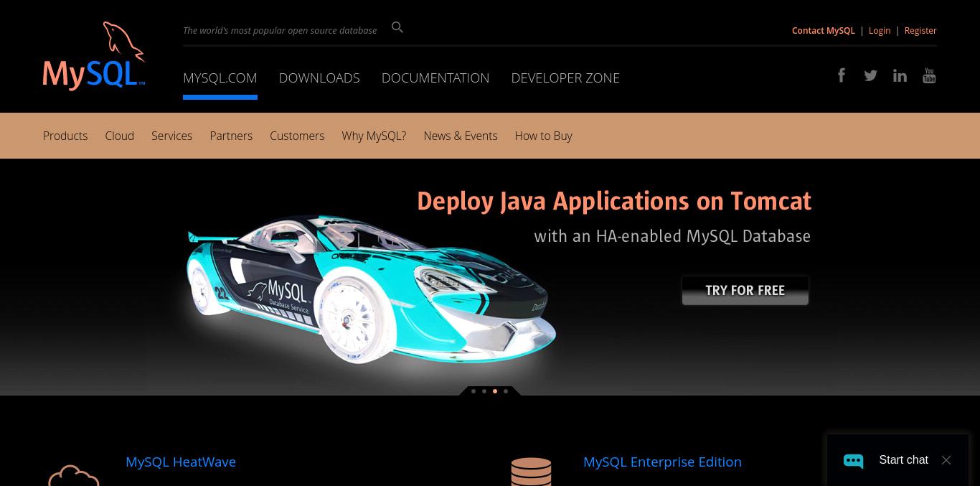The height and width of the screenshot is (486, 980).
Task: Click 'with an HA-enabled MySQL Database' text
Action: click(x=672, y=236)
